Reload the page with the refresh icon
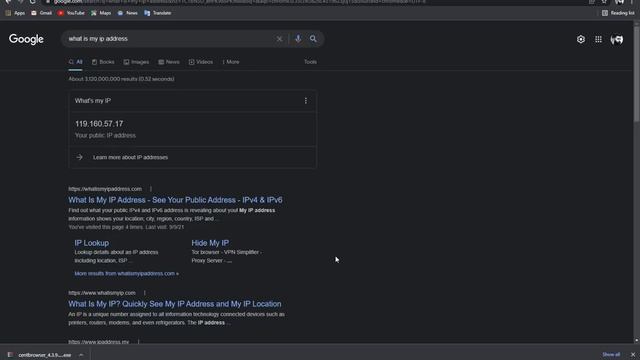 tap(32, 2)
